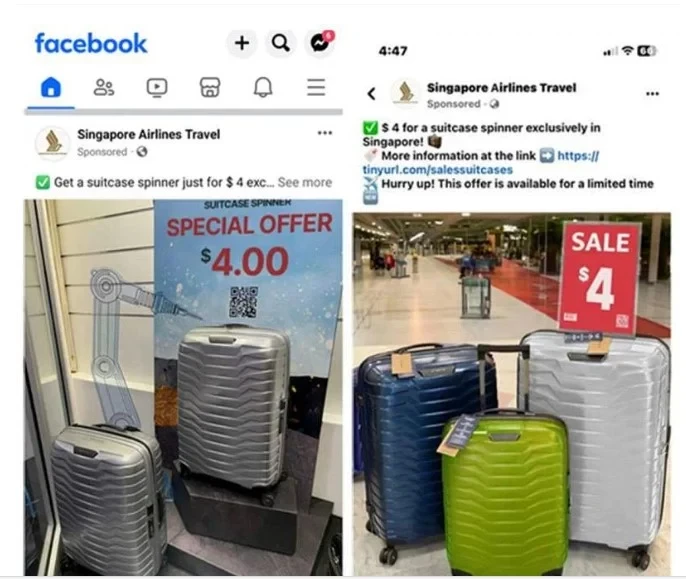Open Messenger chat icon
686x579 pixels.
320,43
